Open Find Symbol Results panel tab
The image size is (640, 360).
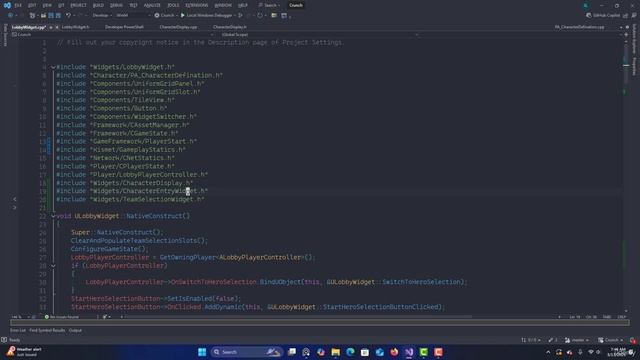pyautogui.click(x=47, y=330)
